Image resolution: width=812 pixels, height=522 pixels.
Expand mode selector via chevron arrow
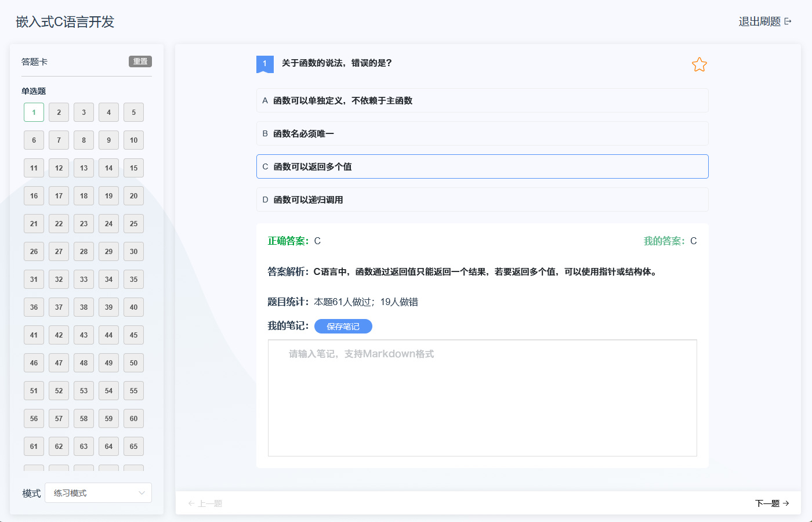pyautogui.click(x=142, y=493)
